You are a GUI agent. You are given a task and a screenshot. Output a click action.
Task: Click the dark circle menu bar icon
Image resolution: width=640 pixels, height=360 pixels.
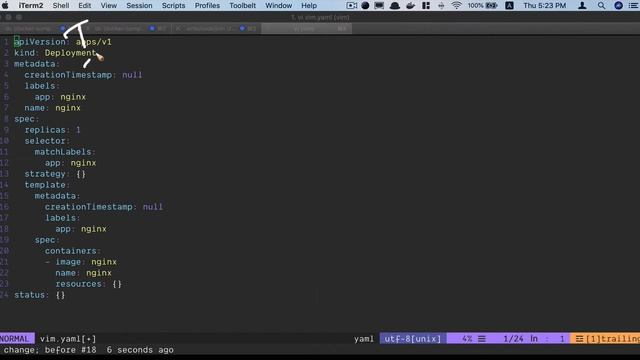click(x=365, y=5)
